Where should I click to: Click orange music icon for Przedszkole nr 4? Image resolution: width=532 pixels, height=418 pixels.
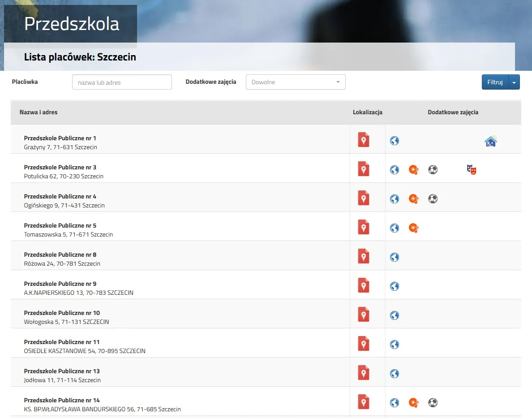[x=414, y=198]
